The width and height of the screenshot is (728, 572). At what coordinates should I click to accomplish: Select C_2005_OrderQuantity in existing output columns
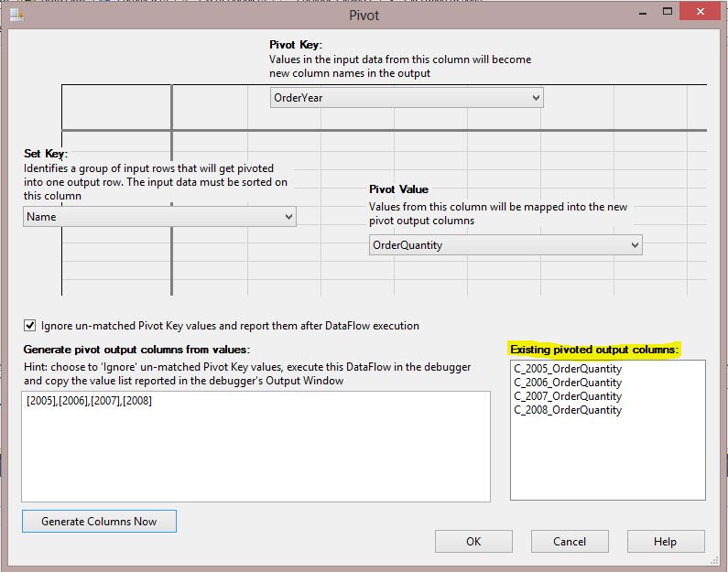[x=568, y=369]
